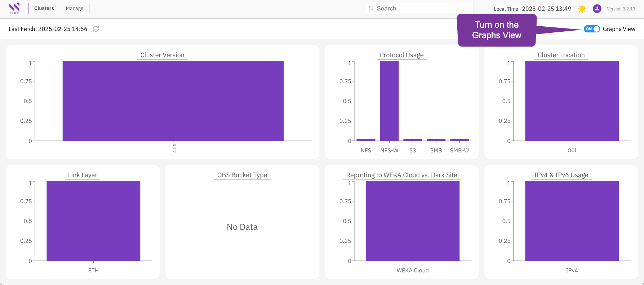Refresh the last fetch data
The image size is (644, 285).
(96, 29)
